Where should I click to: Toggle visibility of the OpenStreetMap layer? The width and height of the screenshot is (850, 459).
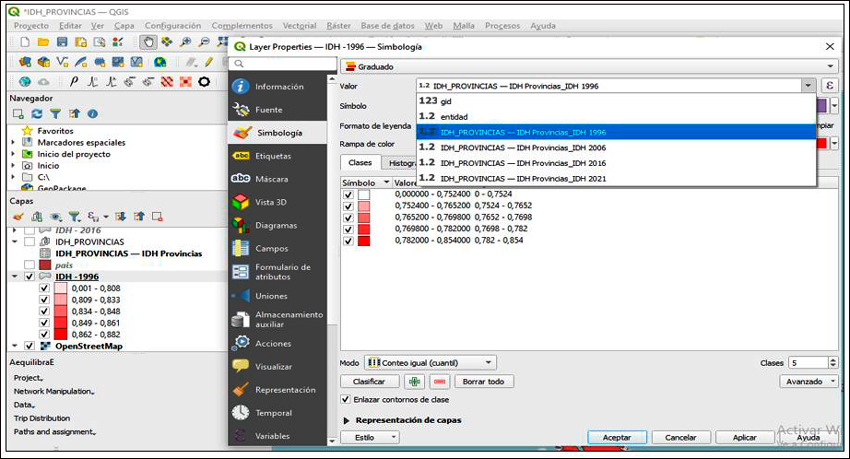(29, 346)
